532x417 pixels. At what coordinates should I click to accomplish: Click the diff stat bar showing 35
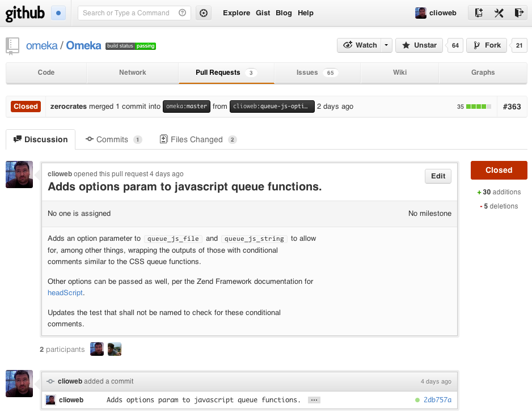click(x=474, y=107)
